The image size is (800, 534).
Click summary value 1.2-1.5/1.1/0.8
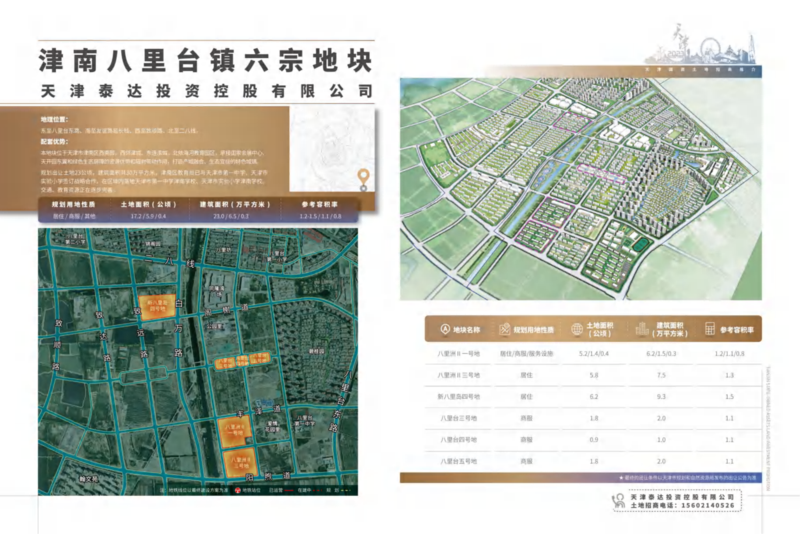click(x=320, y=216)
